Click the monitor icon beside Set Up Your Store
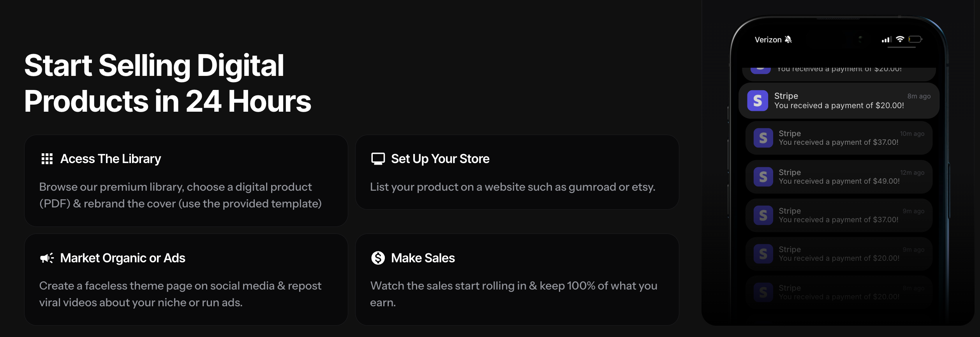The image size is (980, 337). point(378,159)
